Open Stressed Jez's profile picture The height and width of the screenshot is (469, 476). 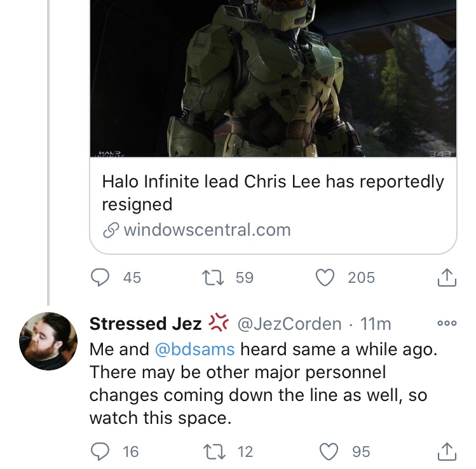tap(48, 341)
